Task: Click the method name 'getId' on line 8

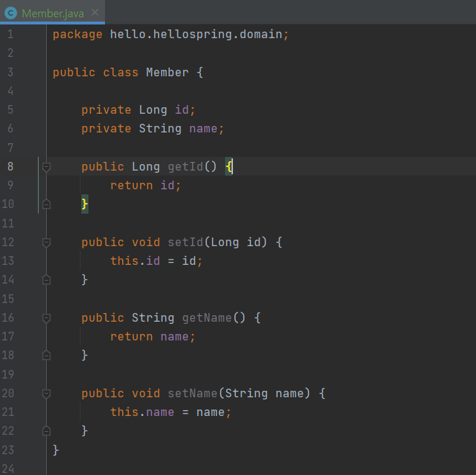Action: pos(186,166)
